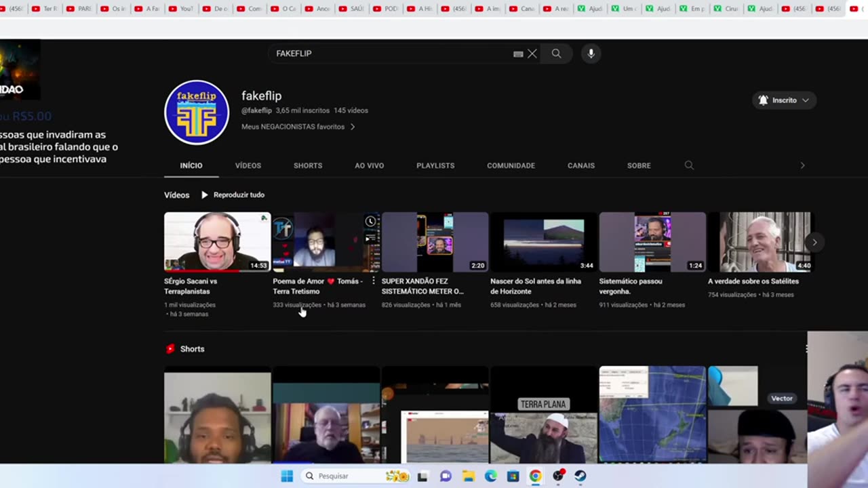
Task: Show more channel tabs with right arrow
Action: click(802, 165)
